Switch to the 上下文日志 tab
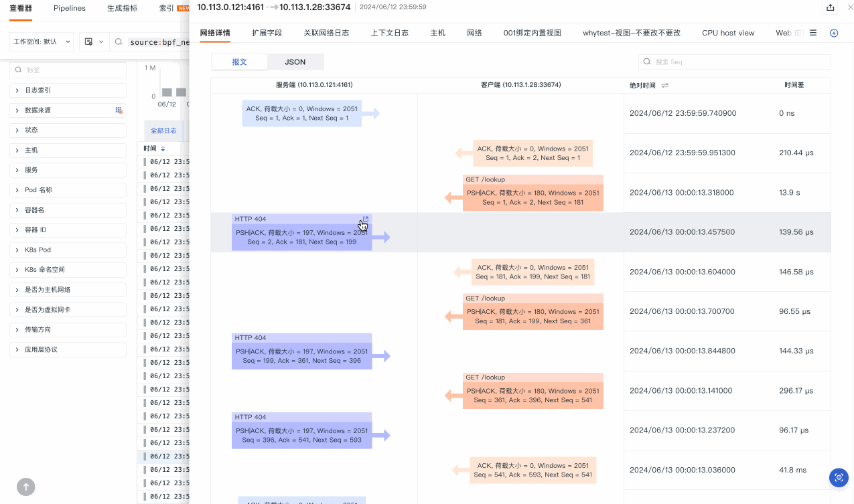The height and width of the screenshot is (504, 854). [390, 33]
